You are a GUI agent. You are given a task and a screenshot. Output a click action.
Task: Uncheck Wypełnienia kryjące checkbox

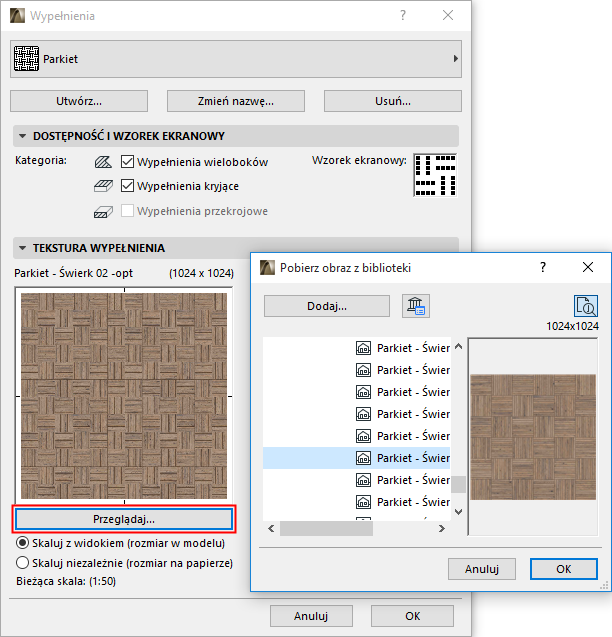pos(127,186)
